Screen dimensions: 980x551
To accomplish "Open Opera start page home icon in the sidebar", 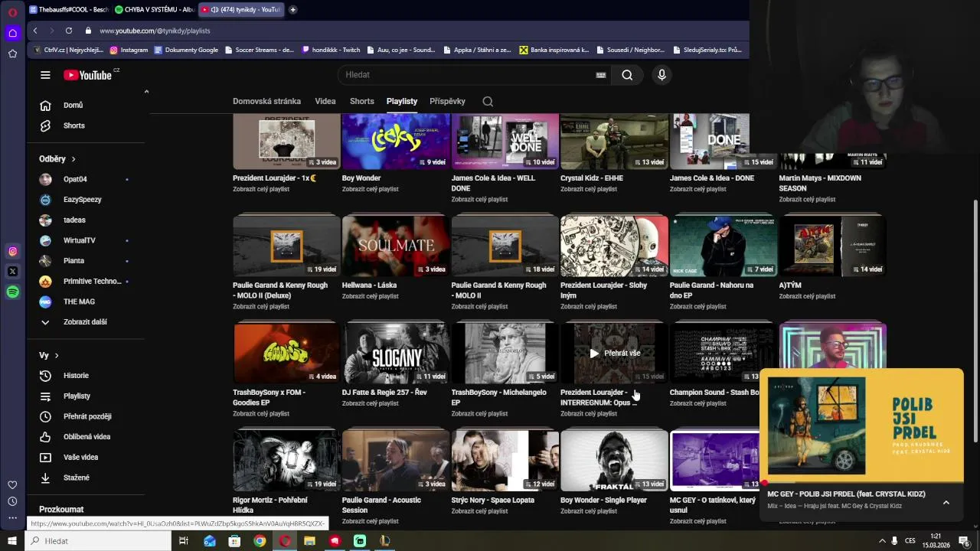I will (12, 33).
